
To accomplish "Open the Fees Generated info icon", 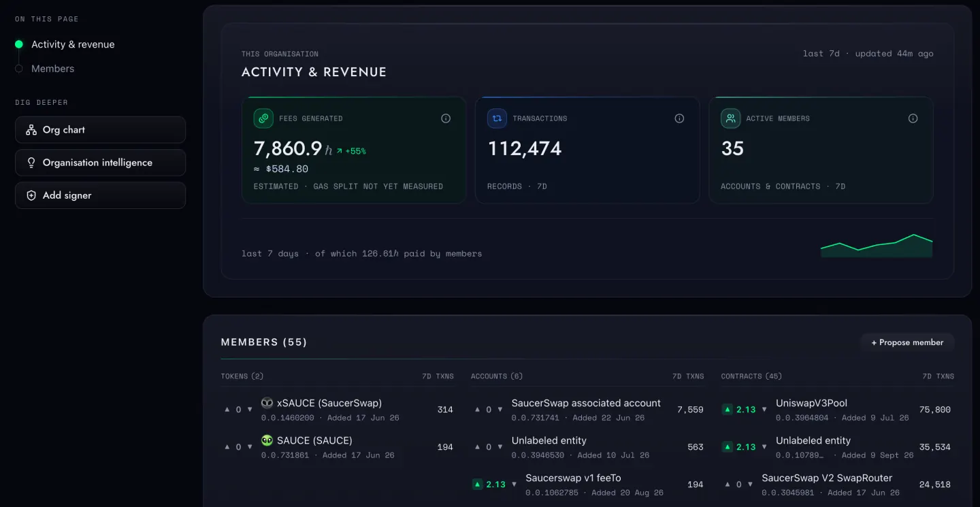I will click(446, 118).
